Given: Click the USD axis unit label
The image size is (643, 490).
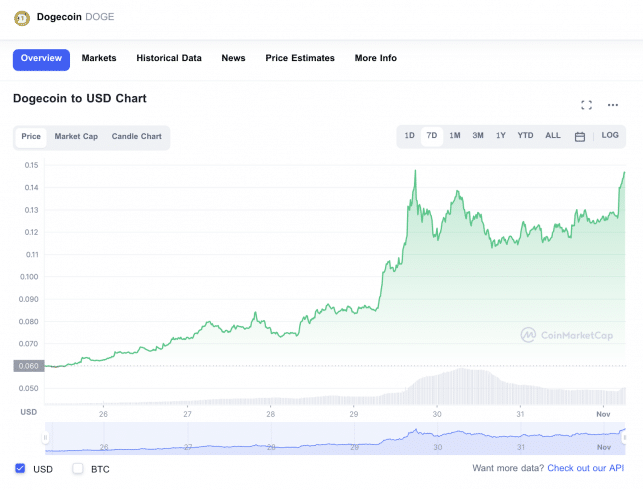Looking at the screenshot, I should 29,412.
